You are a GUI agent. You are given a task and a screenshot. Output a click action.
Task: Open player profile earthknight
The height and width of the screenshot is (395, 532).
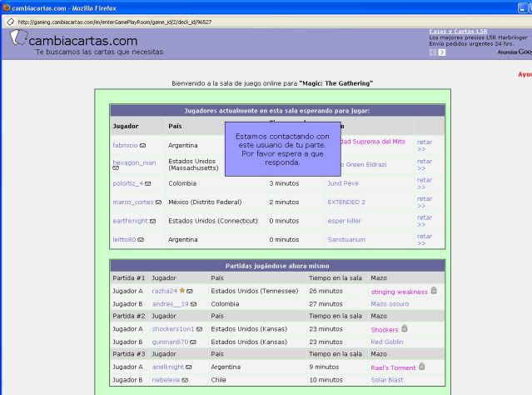(x=130, y=221)
